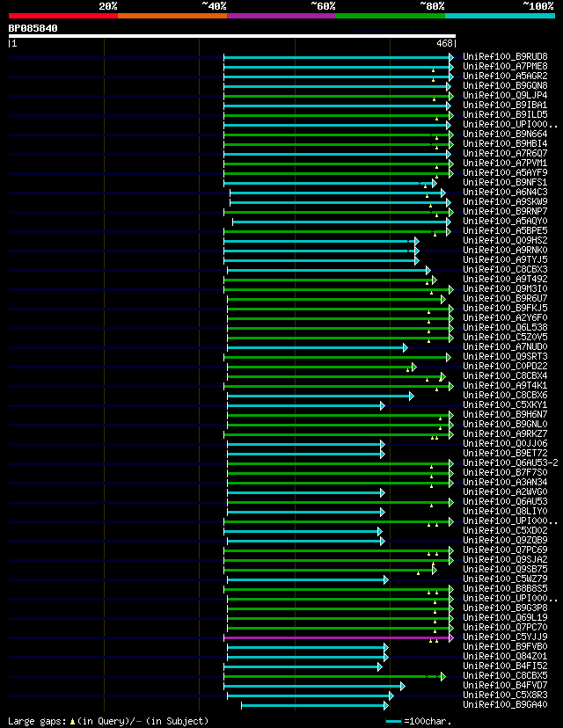
Task: Select the UniRef100_B9FKJ5 entry
Action: click(x=505, y=309)
